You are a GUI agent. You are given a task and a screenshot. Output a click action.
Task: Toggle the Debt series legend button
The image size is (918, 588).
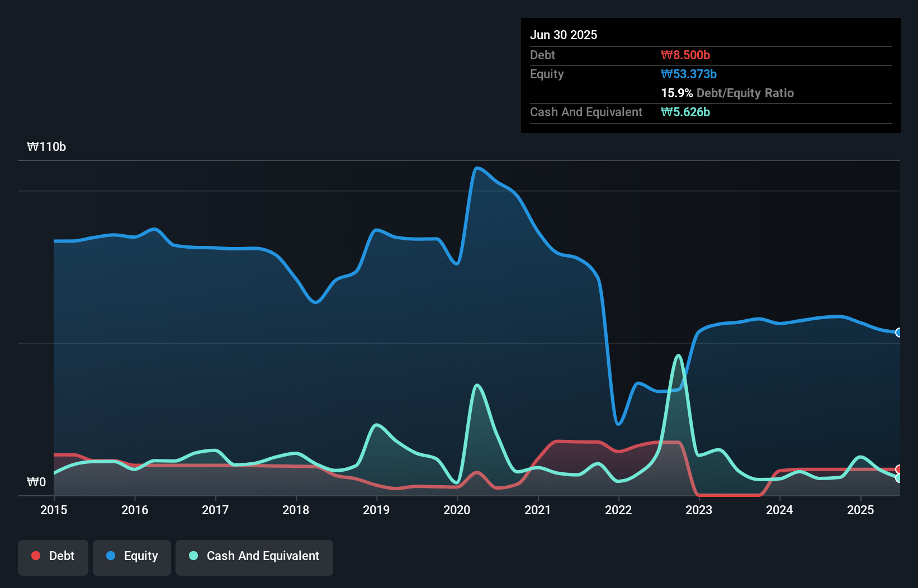(53, 557)
